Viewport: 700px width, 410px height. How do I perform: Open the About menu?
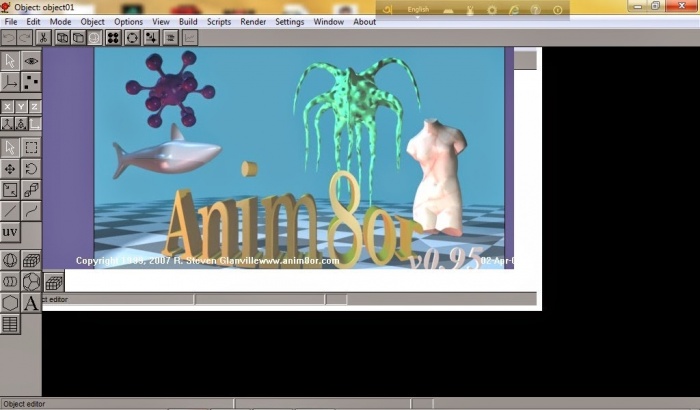[364, 21]
